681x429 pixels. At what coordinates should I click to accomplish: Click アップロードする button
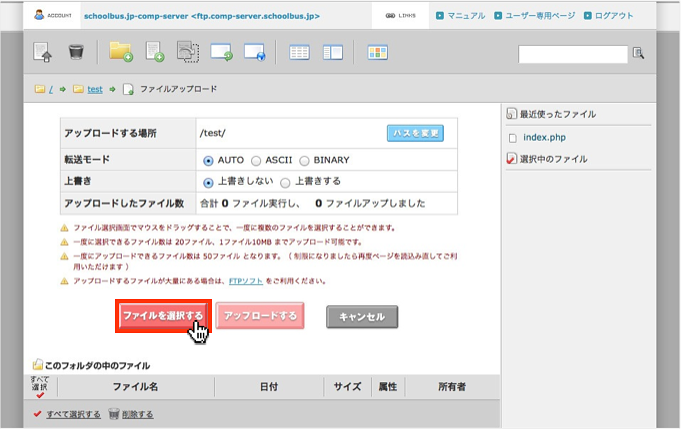[260, 316]
